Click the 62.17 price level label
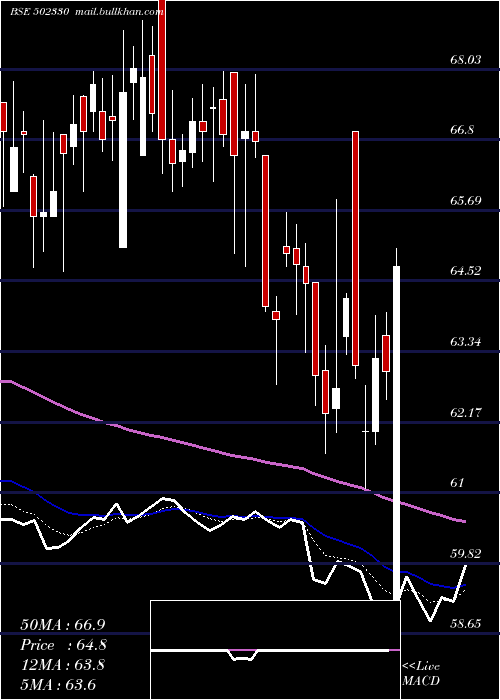The height and width of the screenshot is (700, 500). coord(466,412)
